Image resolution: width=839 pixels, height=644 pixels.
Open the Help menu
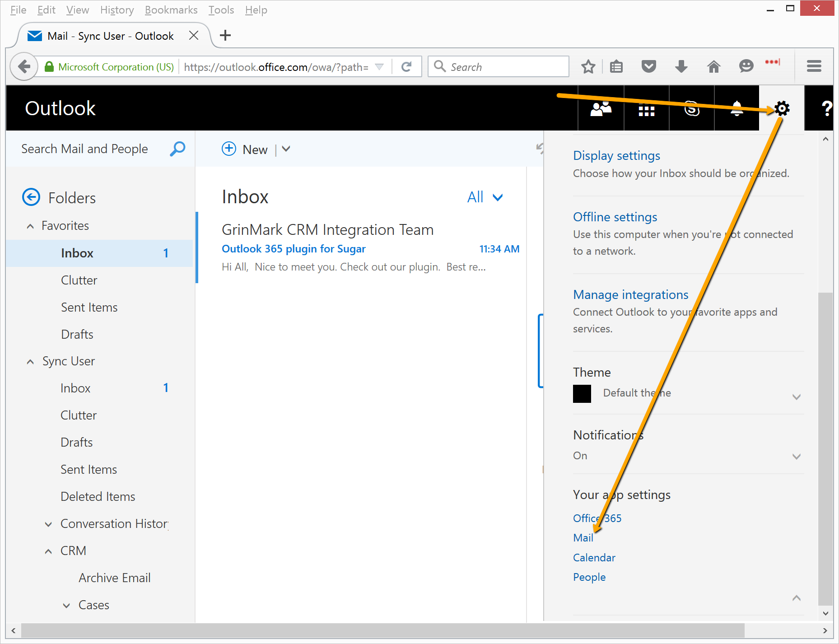coord(256,10)
